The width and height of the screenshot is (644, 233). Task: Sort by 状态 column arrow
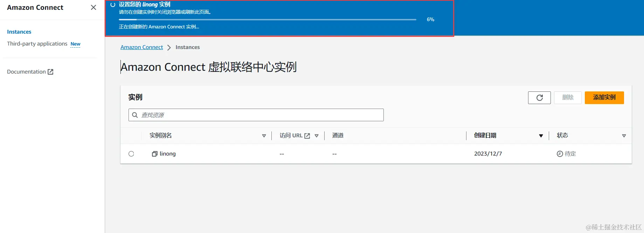click(624, 136)
